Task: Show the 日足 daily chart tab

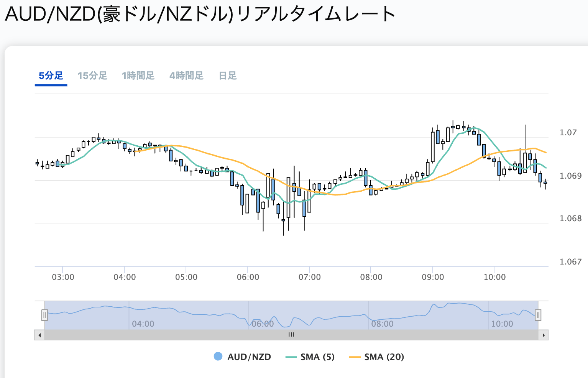Action: [x=228, y=76]
